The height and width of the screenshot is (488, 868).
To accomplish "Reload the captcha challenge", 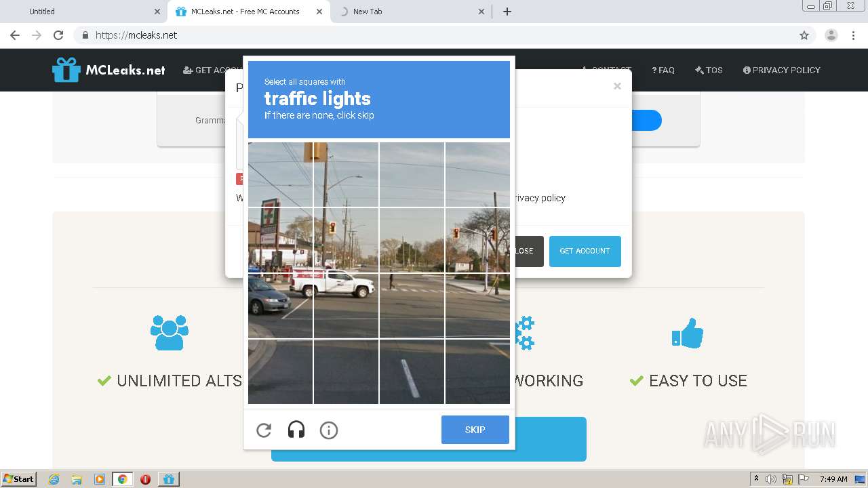I will (264, 430).
